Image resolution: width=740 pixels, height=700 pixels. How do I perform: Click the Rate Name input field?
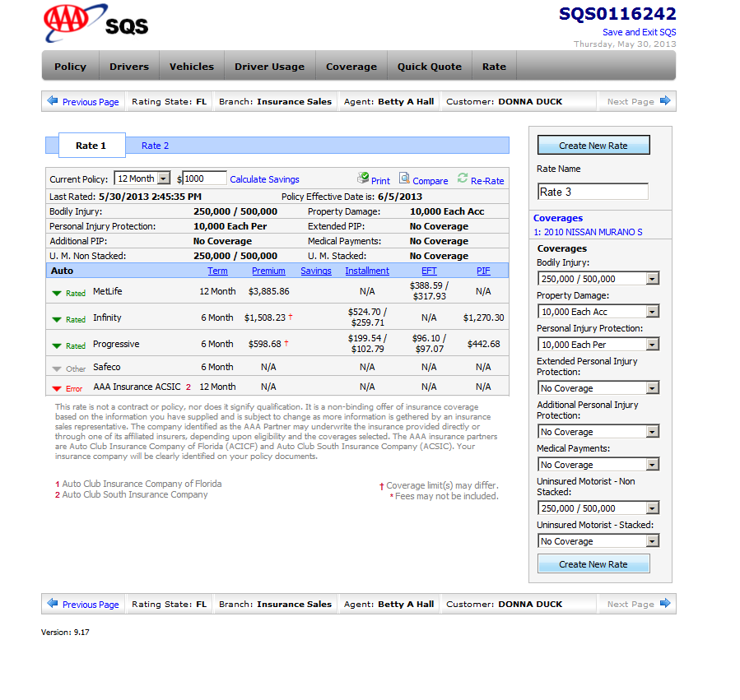pyautogui.click(x=593, y=192)
